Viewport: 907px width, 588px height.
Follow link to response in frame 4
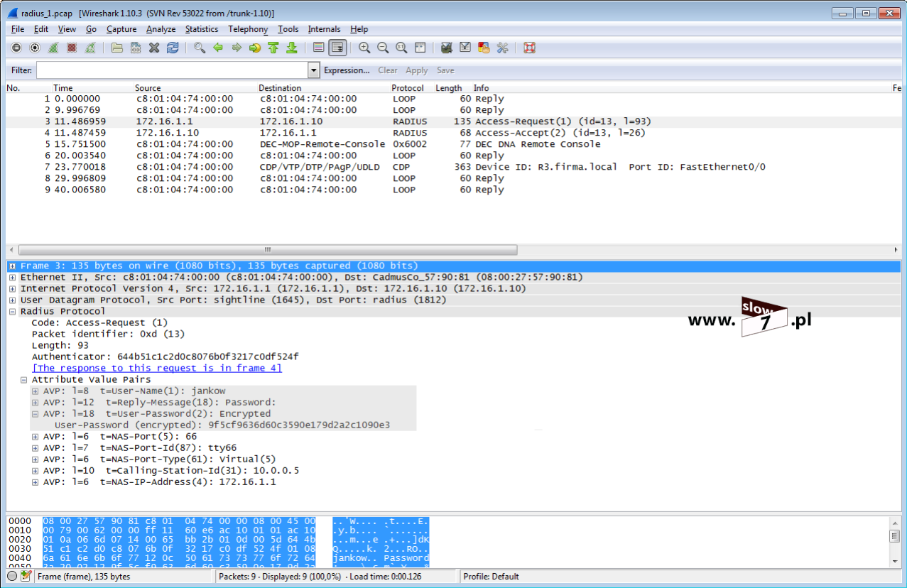(157, 368)
